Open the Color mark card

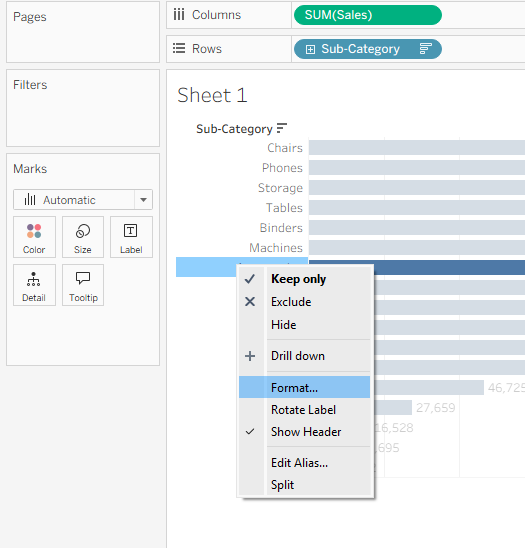34,237
